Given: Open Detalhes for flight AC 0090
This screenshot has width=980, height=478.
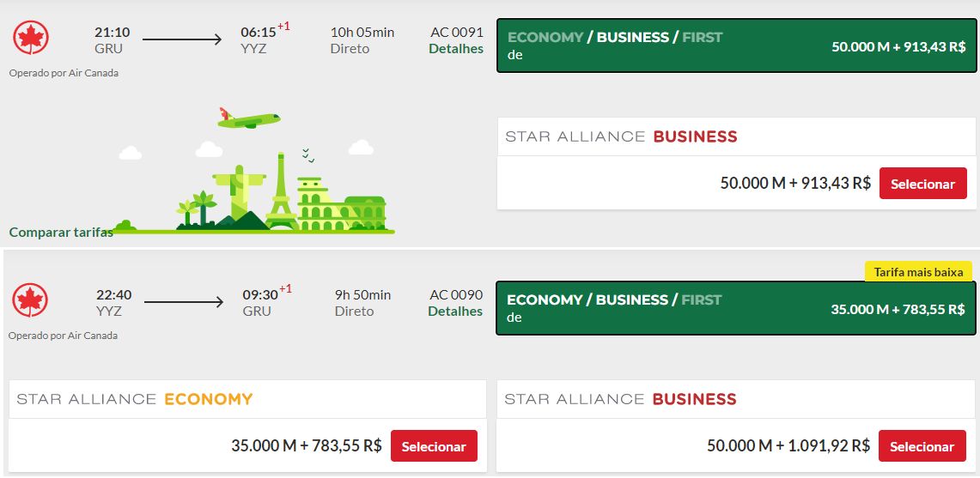Looking at the screenshot, I should point(455,312).
